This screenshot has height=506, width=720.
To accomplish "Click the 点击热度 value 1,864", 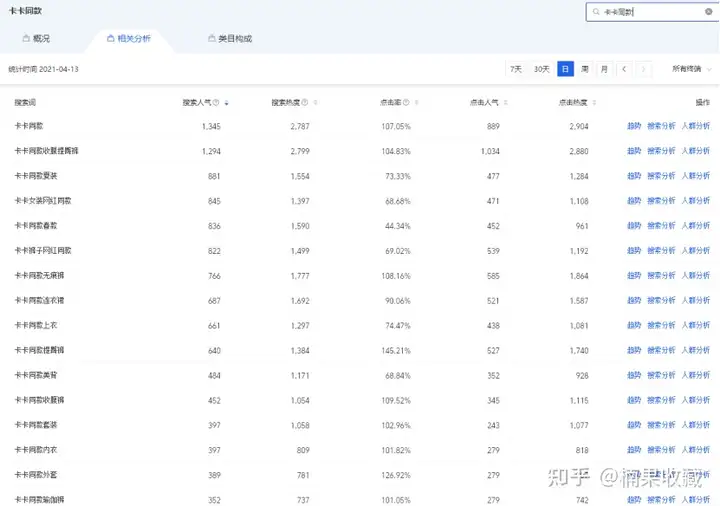I will [x=579, y=276].
